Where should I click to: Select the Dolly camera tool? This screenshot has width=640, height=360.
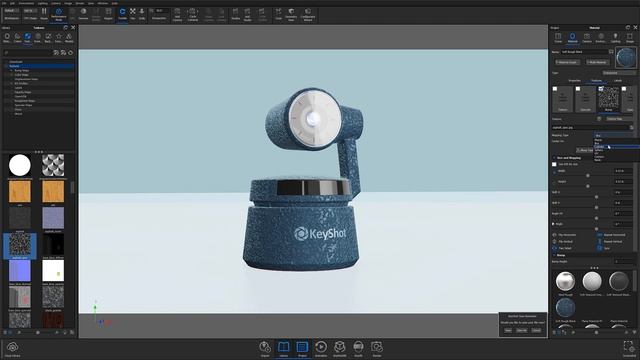[142, 14]
